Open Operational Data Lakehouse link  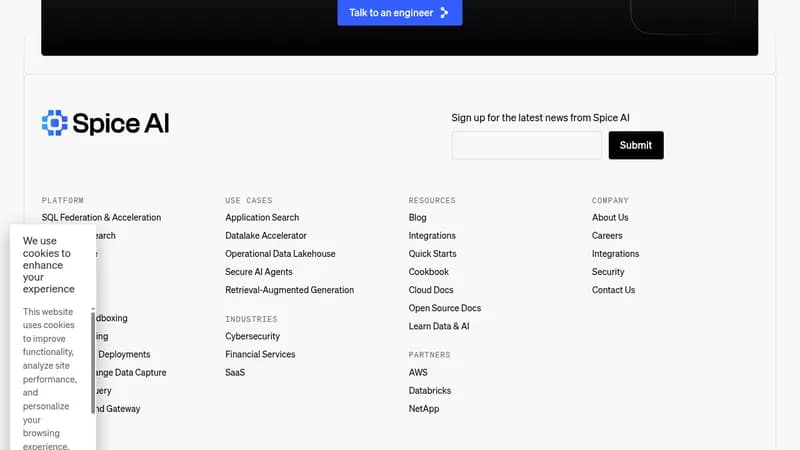coord(280,254)
